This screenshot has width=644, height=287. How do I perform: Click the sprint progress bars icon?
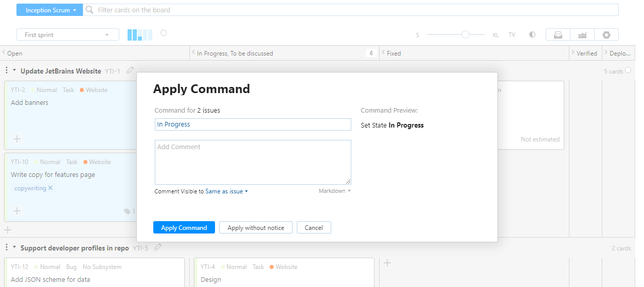coord(140,34)
